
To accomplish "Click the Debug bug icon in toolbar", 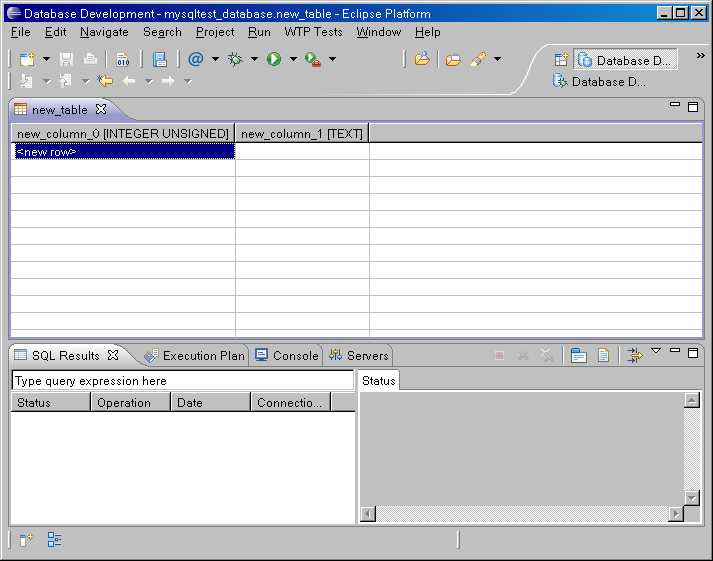I will click(x=235, y=60).
